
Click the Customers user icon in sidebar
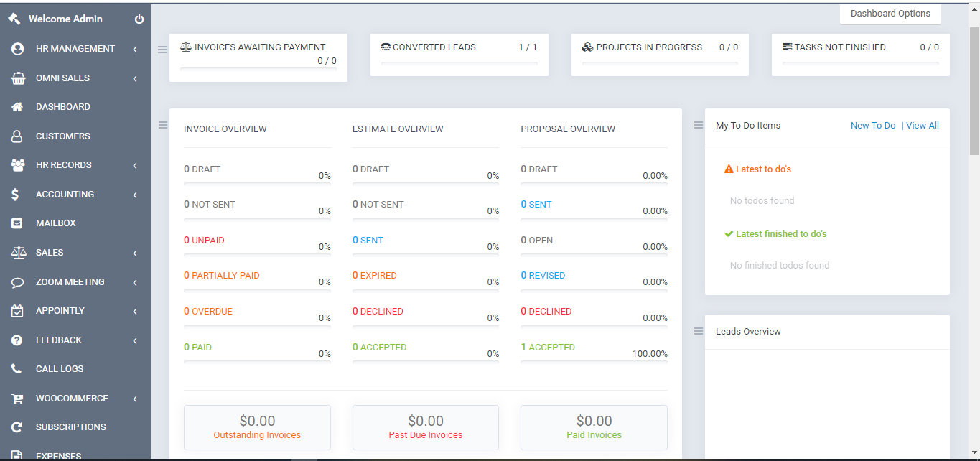[x=18, y=136]
